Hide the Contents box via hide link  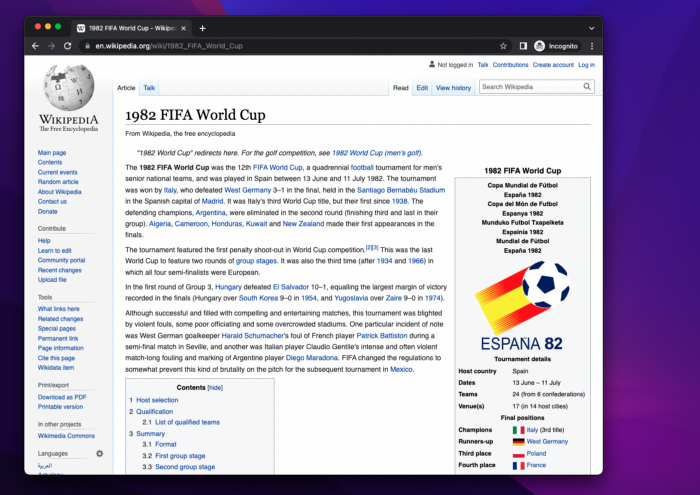tap(215, 388)
